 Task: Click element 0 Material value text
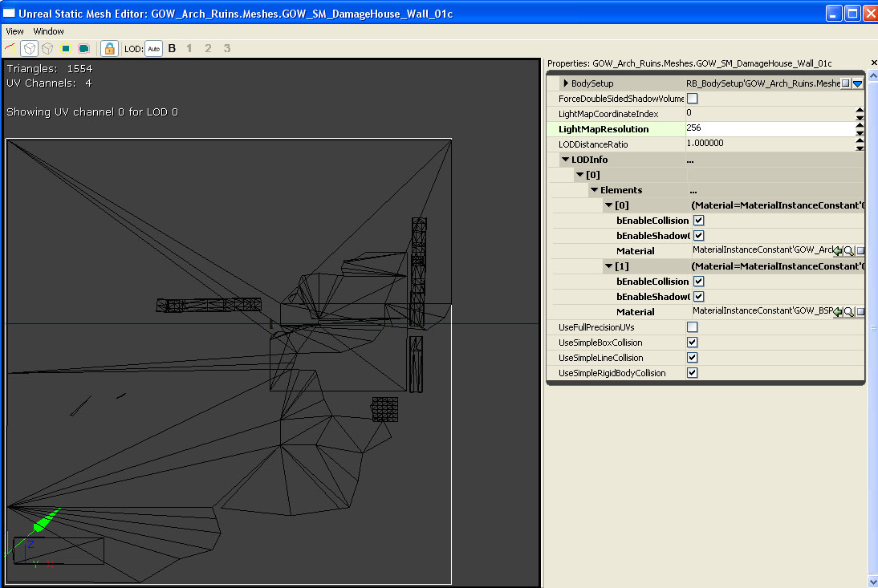tap(762, 250)
